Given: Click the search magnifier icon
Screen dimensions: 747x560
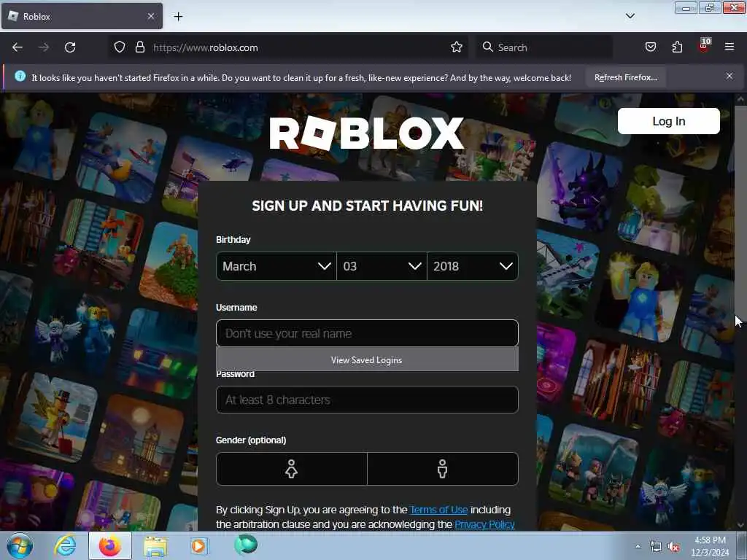Looking at the screenshot, I should click(x=487, y=47).
